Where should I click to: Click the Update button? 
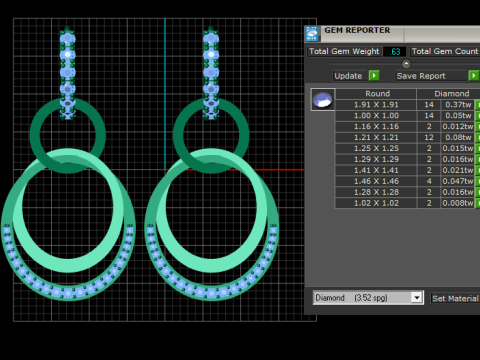348,76
